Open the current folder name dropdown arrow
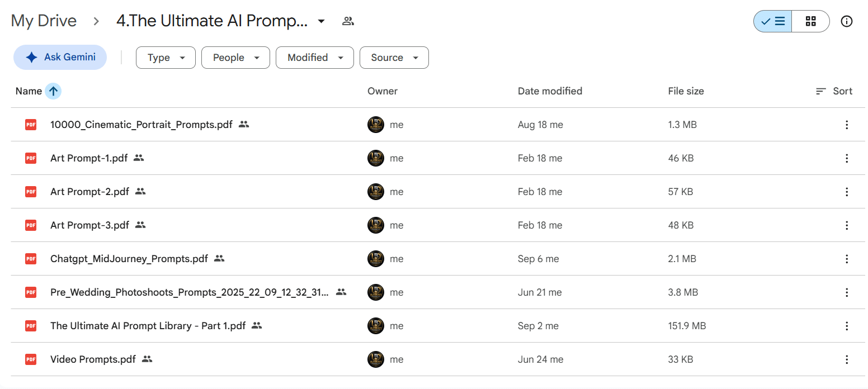The image size is (868, 389). point(321,21)
